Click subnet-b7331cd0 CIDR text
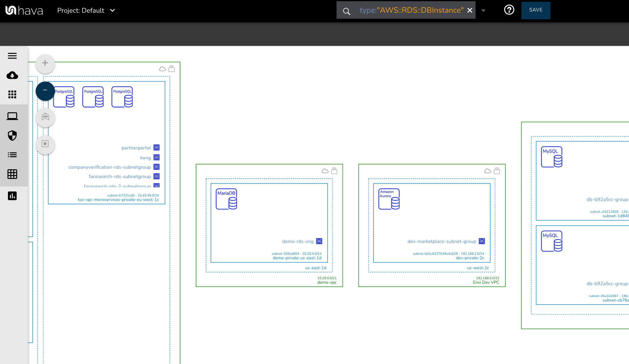The image size is (629, 364). (x=133, y=196)
